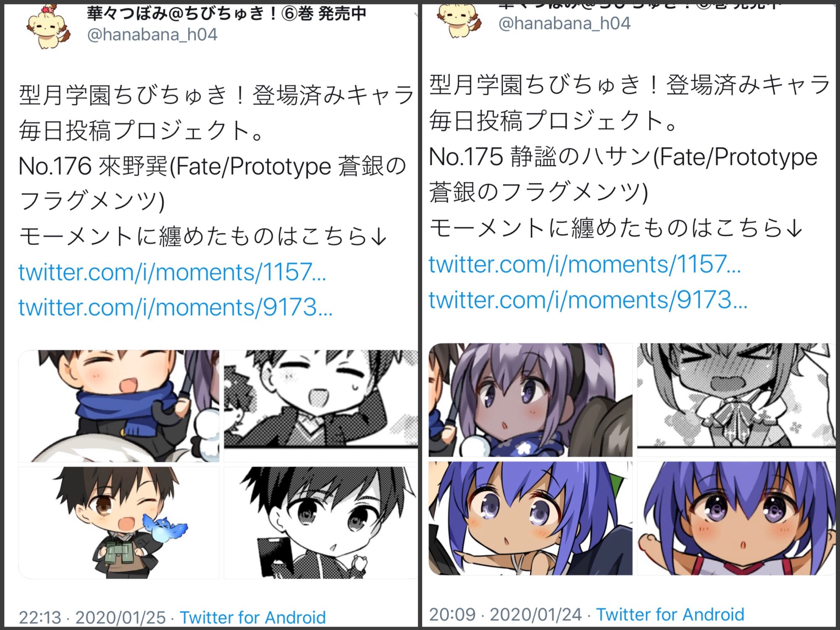View monochrome boy holding phone image
840x630 pixels.
(x=320, y=523)
